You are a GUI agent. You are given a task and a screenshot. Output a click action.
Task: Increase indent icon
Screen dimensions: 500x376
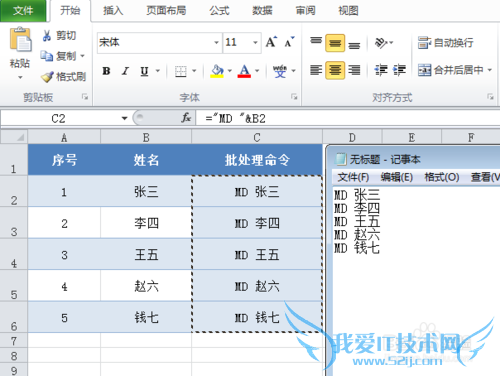click(399, 70)
